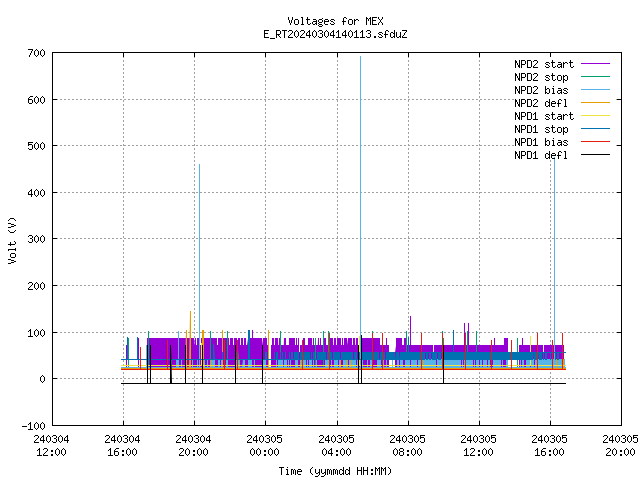Click the 'NPD2 start' legend label

click(x=544, y=64)
